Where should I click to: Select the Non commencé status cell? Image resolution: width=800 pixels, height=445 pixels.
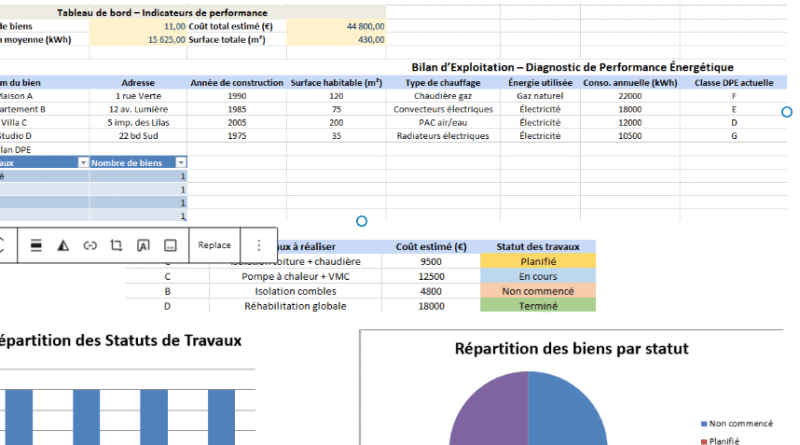coord(538,291)
